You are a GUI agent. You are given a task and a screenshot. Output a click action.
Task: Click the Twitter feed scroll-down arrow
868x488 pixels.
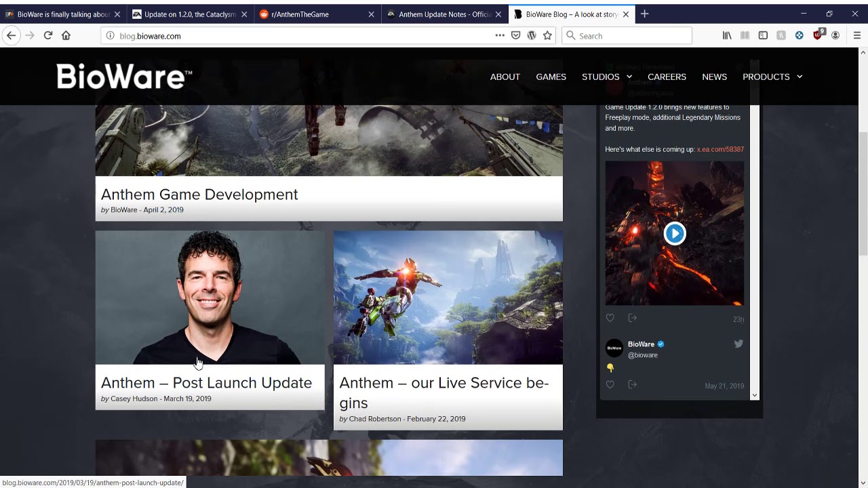[754, 395]
